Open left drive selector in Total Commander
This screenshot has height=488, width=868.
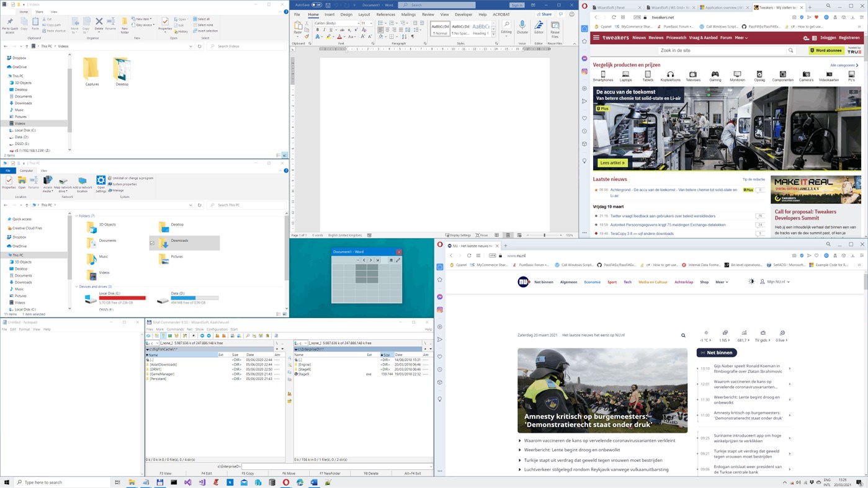(x=151, y=343)
